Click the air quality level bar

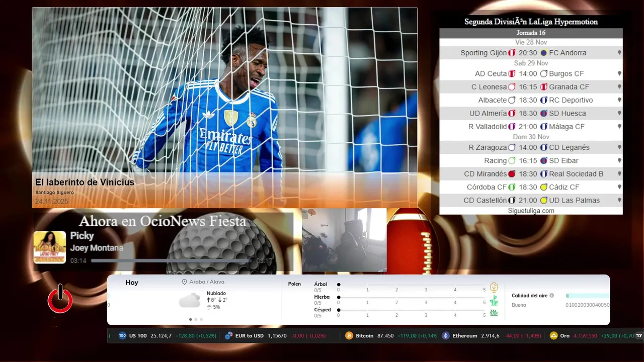587,296
